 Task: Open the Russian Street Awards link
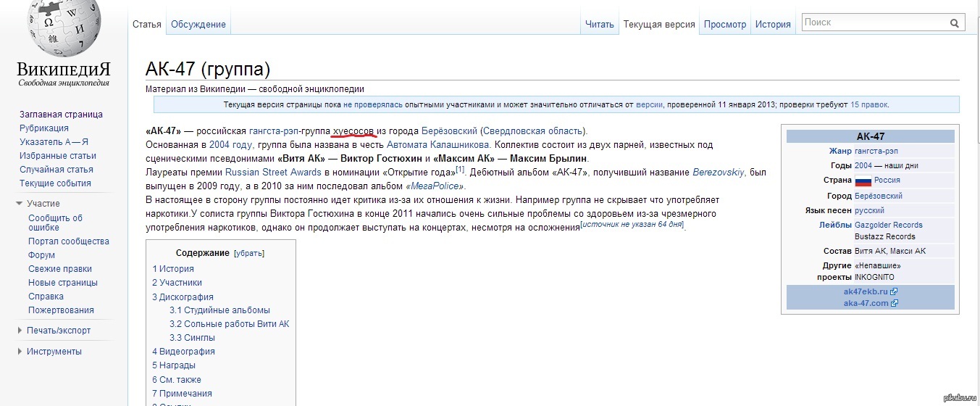tap(273, 173)
